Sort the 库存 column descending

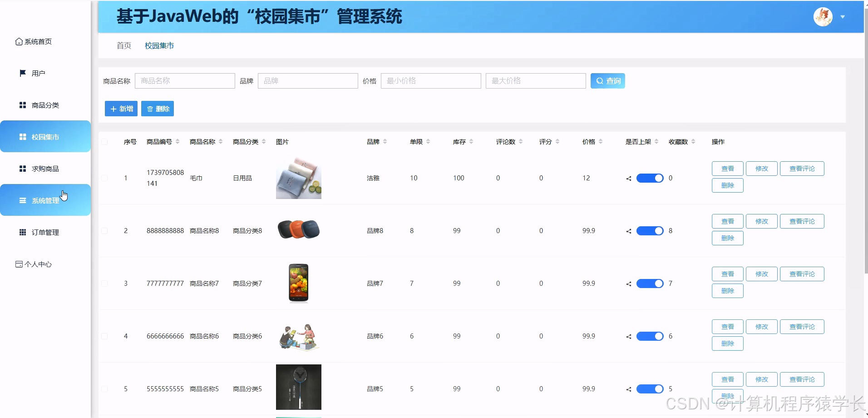pos(472,144)
